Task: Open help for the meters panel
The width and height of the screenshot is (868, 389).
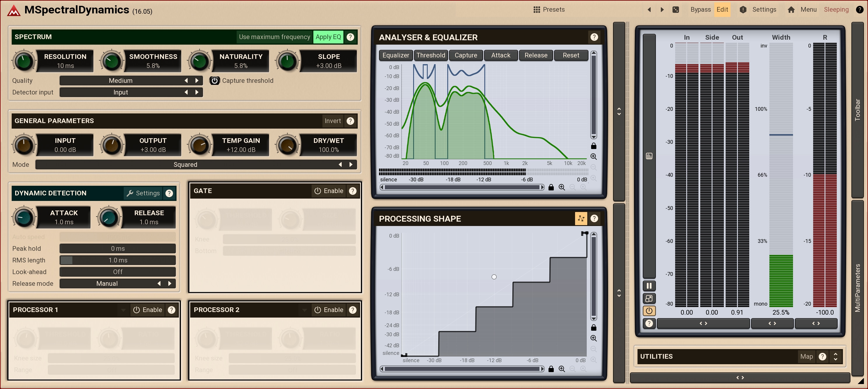Action: 649,324
